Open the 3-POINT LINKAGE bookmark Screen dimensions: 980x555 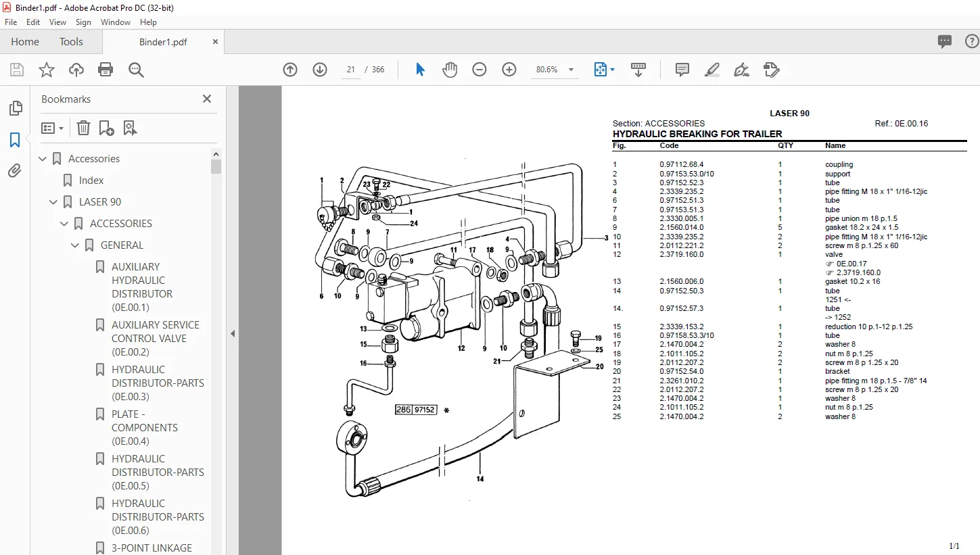tap(151, 548)
